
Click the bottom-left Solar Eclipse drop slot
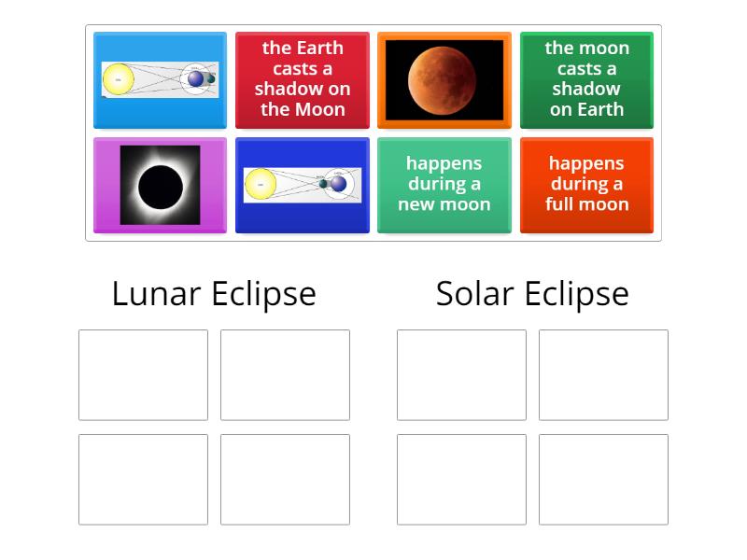tap(461, 480)
